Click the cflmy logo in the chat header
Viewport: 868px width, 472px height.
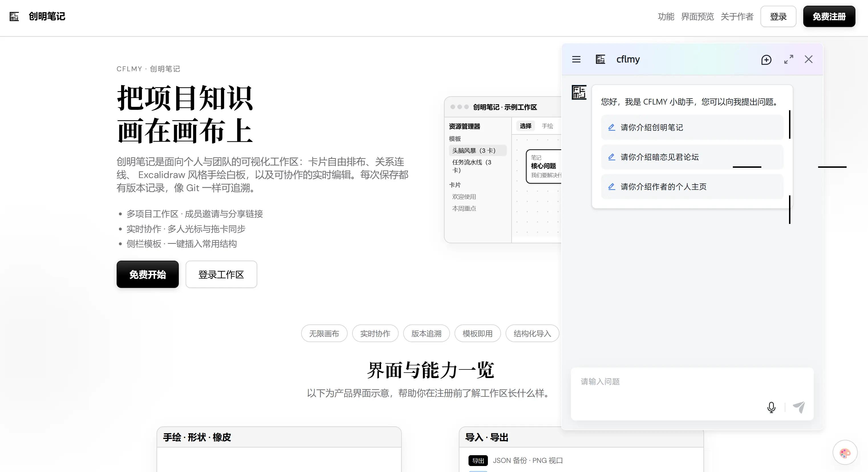pyautogui.click(x=600, y=59)
